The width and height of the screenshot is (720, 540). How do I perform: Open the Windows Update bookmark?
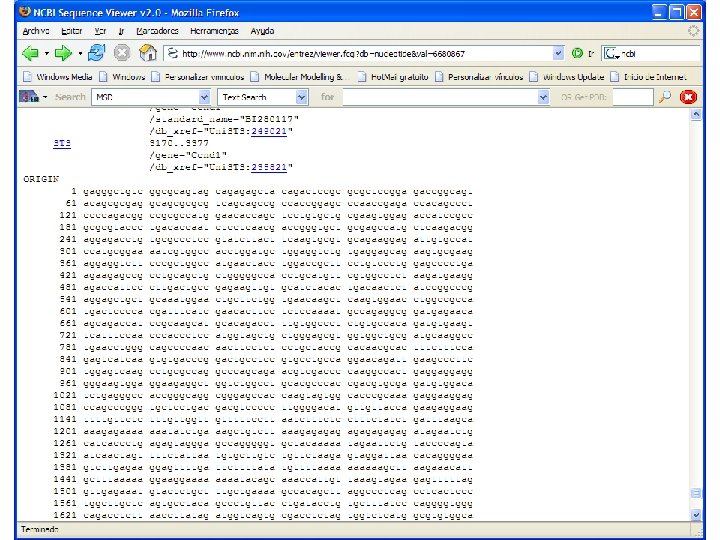point(567,77)
